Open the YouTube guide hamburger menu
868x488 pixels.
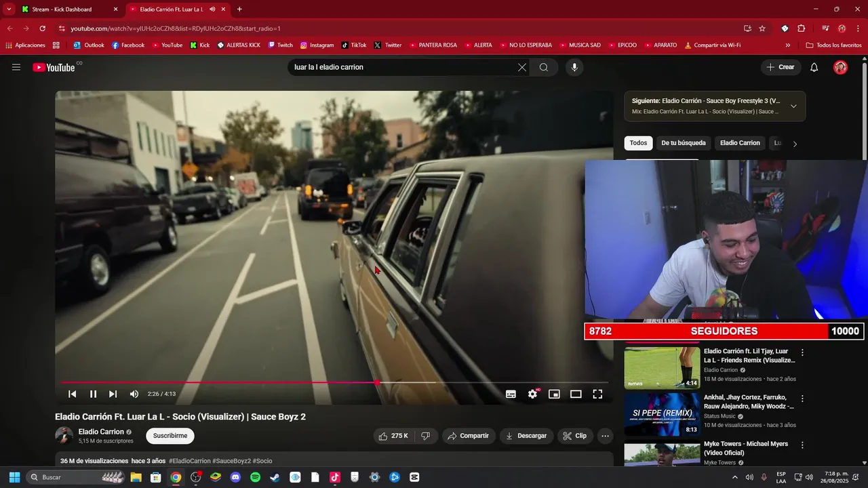coord(16,67)
